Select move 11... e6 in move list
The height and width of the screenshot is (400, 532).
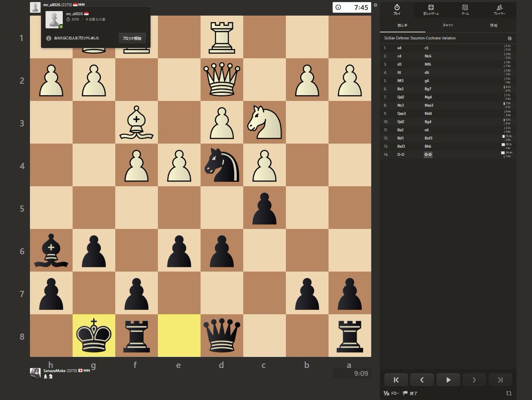pos(426,130)
